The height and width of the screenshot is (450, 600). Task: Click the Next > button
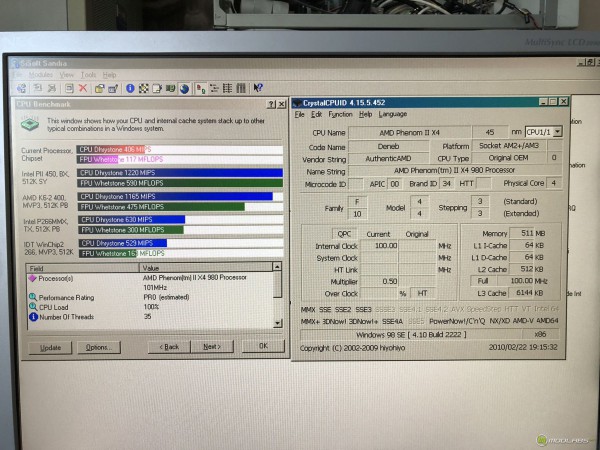[x=212, y=347]
